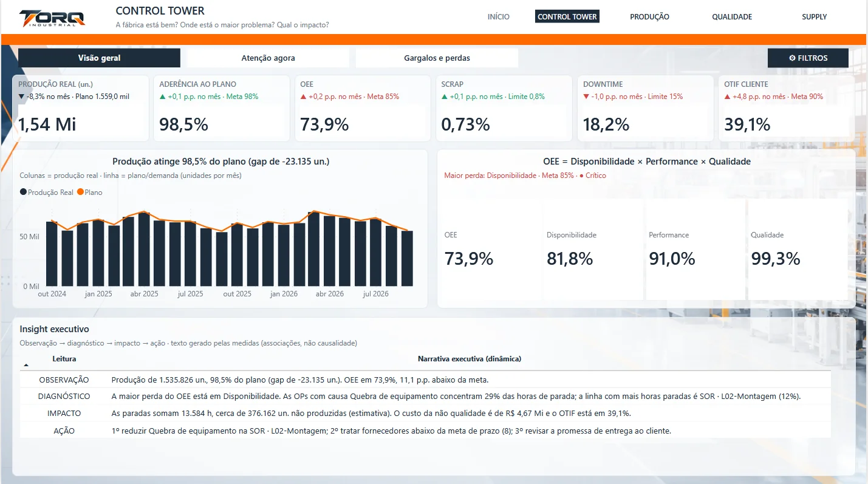Click the OEE formula card heading
The image size is (868, 484).
[x=646, y=162]
